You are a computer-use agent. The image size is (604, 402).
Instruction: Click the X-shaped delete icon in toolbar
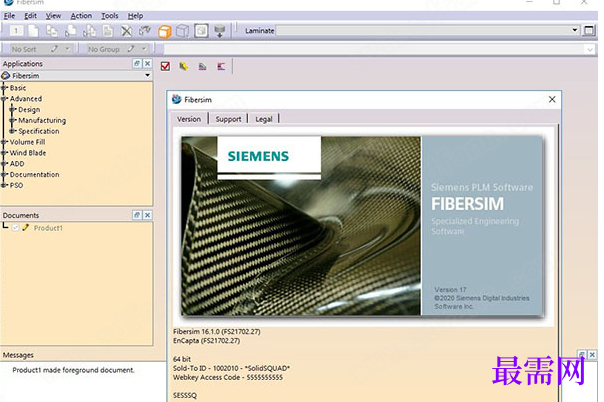point(126,31)
